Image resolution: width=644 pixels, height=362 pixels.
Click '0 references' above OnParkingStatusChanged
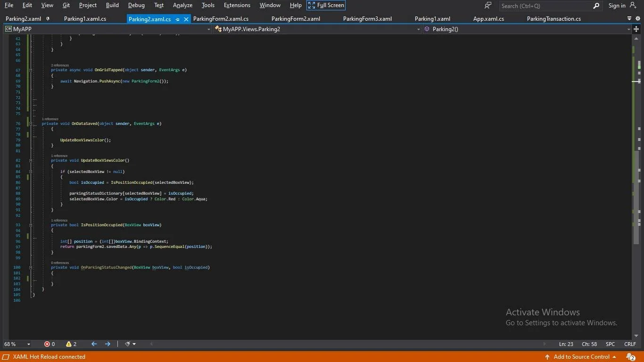click(x=60, y=263)
